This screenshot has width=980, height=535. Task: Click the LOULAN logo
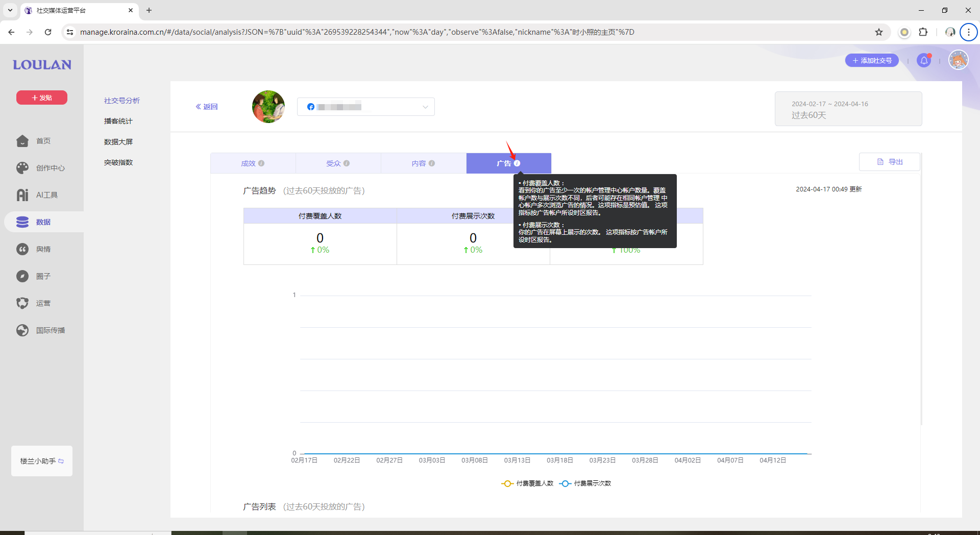coord(42,65)
